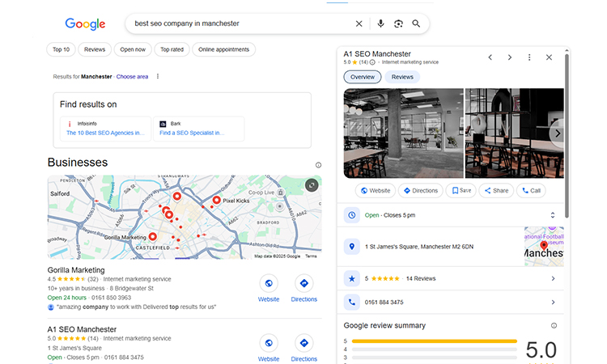Clear the search query with the X icon

(359, 23)
